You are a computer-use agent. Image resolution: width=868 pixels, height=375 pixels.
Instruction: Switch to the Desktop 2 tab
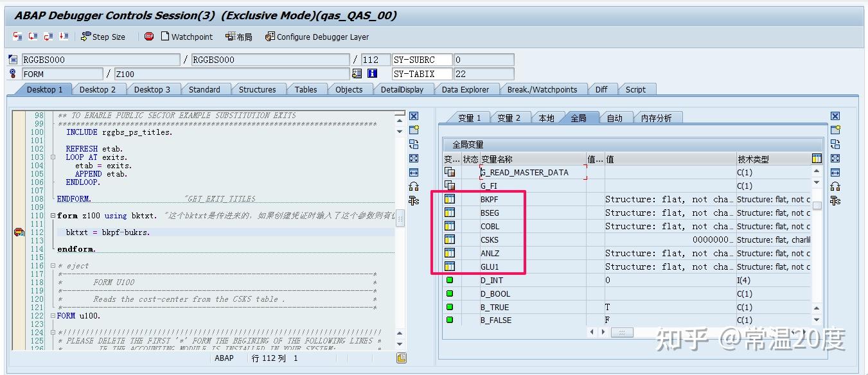point(98,90)
